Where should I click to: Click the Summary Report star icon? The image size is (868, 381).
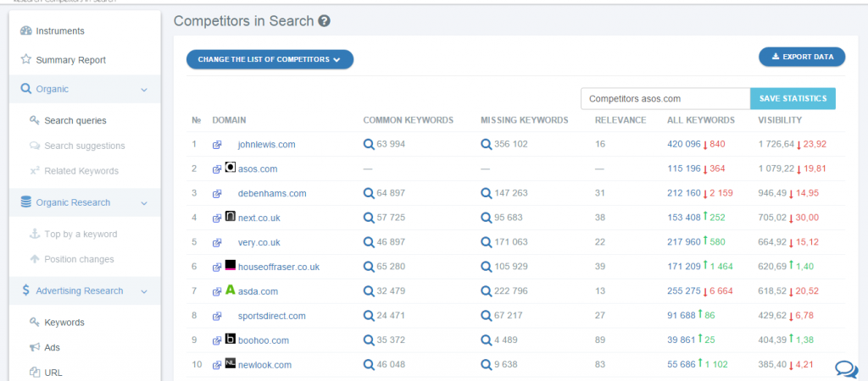pos(26,60)
